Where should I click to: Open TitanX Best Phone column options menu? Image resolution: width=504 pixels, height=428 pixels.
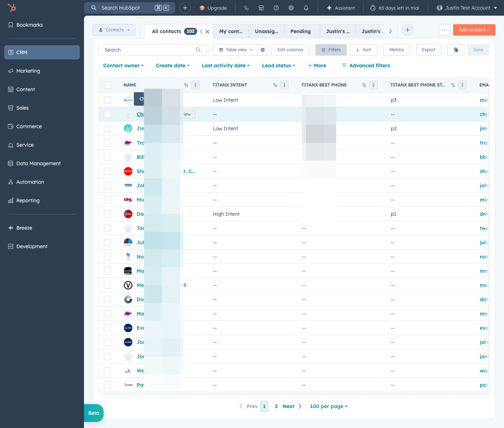tap(373, 85)
